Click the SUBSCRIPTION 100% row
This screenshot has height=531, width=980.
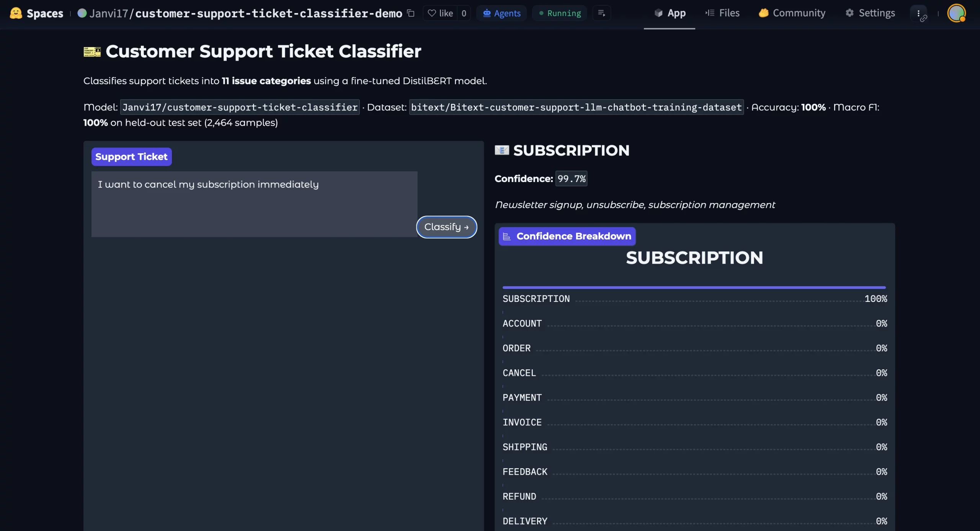pos(695,299)
